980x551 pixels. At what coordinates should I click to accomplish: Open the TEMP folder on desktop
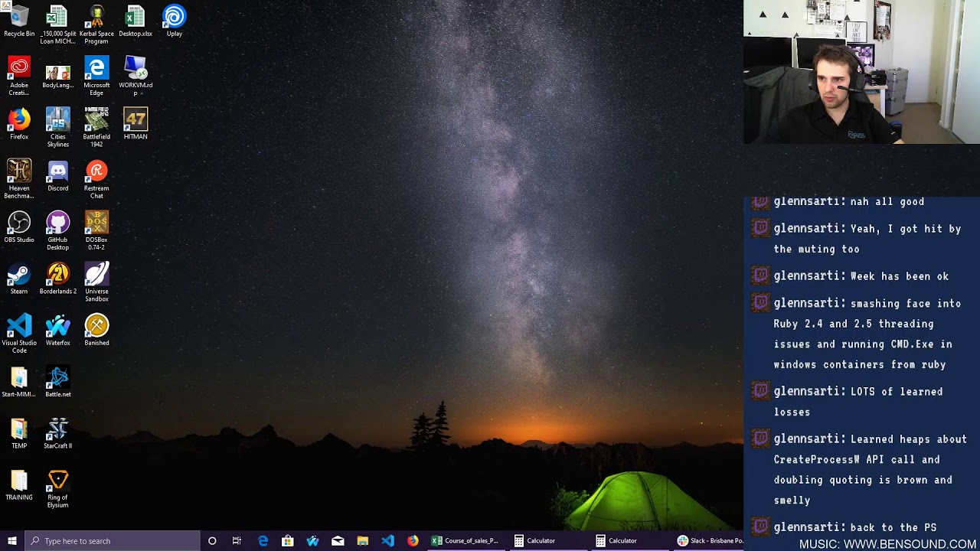[x=19, y=433]
